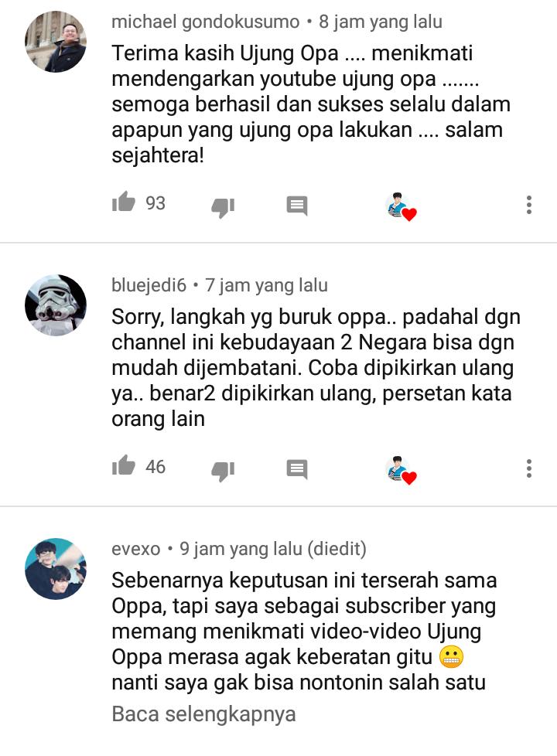Dislike bluejedi6's comment
The width and height of the screenshot is (557, 756).
point(223,471)
